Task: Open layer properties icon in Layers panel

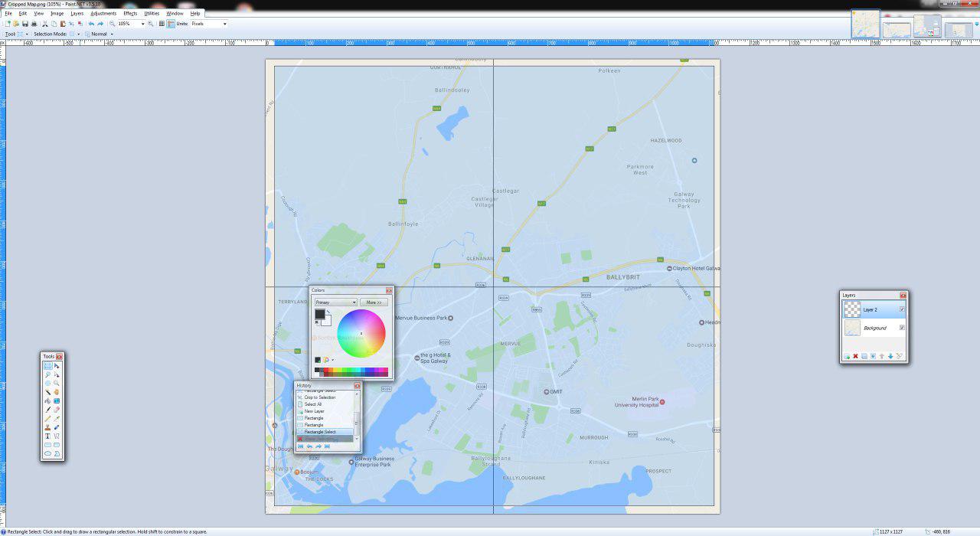Action: 899,356
